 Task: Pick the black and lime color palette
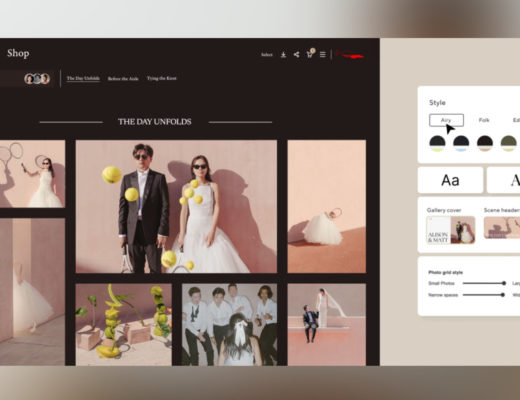coord(437,143)
